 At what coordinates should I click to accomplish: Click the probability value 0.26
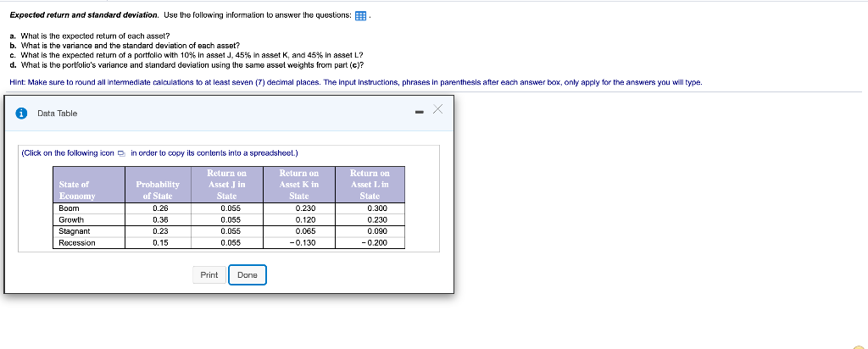160,208
